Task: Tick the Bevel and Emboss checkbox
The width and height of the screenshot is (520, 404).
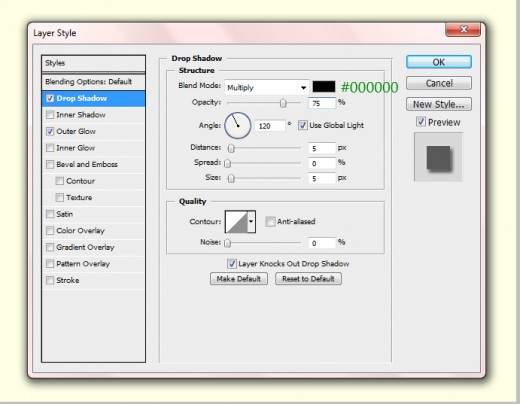Action: [50, 164]
